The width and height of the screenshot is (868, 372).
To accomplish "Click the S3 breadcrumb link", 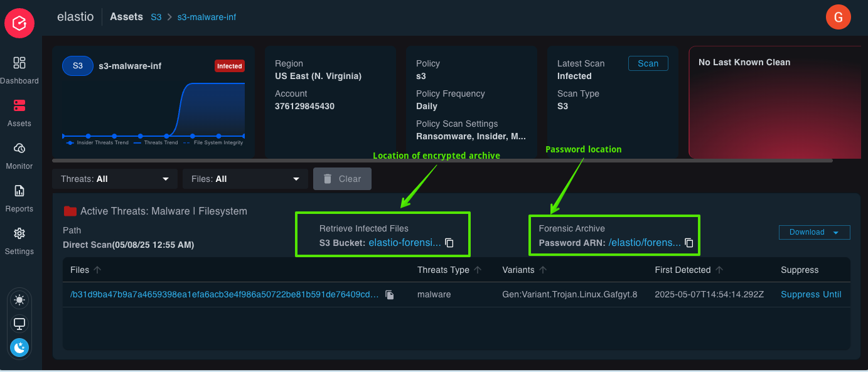I will click(156, 17).
